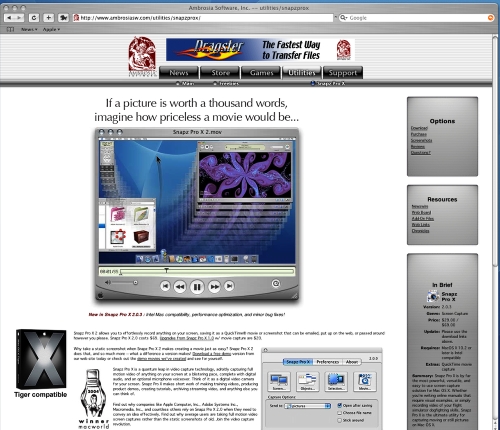This screenshot has width=500, height=430.
Task: Click the movie's rewind button
Action: pyautogui.click(x=180, y=287)
